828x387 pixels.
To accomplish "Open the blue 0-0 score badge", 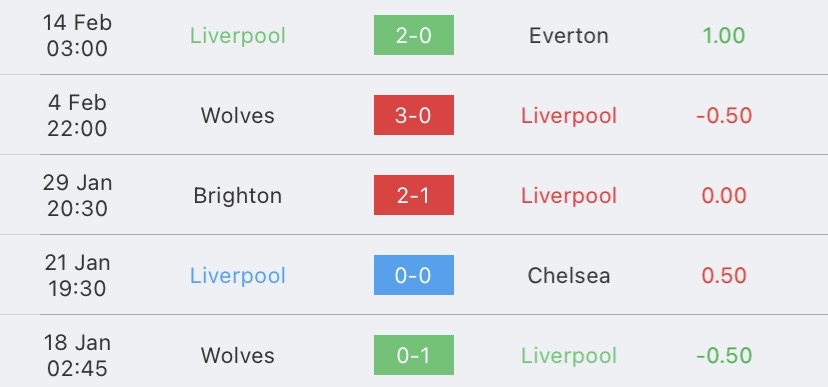I will 413,275.
